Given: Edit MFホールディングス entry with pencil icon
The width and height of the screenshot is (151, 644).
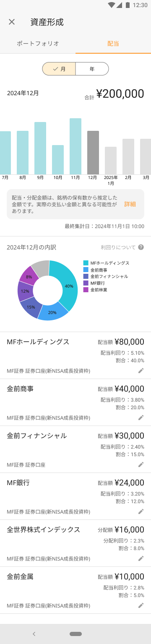Looking at the screenshot, I should pyautogui.click(x=141, y=371).
